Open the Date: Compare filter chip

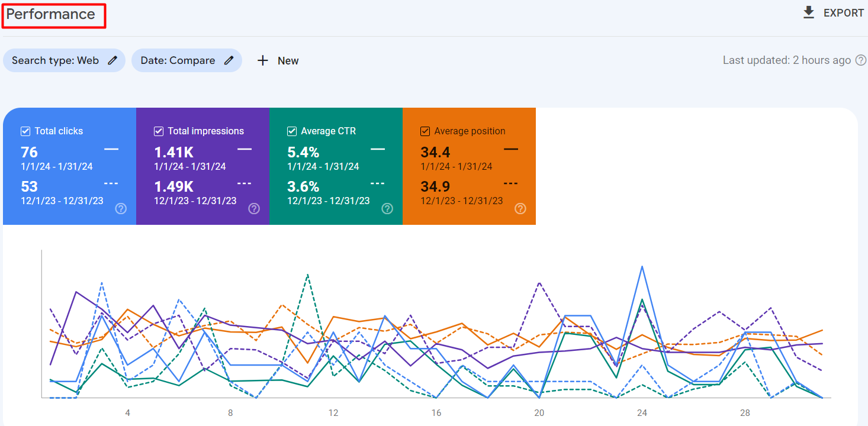click(178, 60)
